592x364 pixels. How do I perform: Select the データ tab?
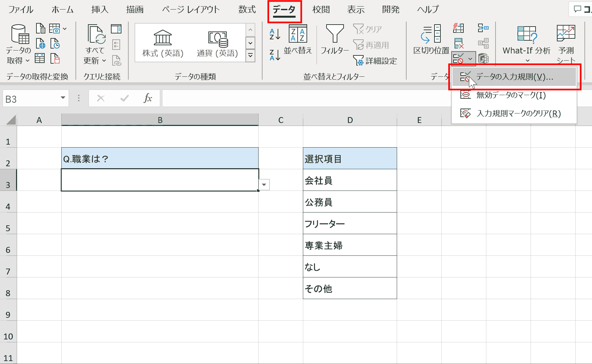pos(284,10)
